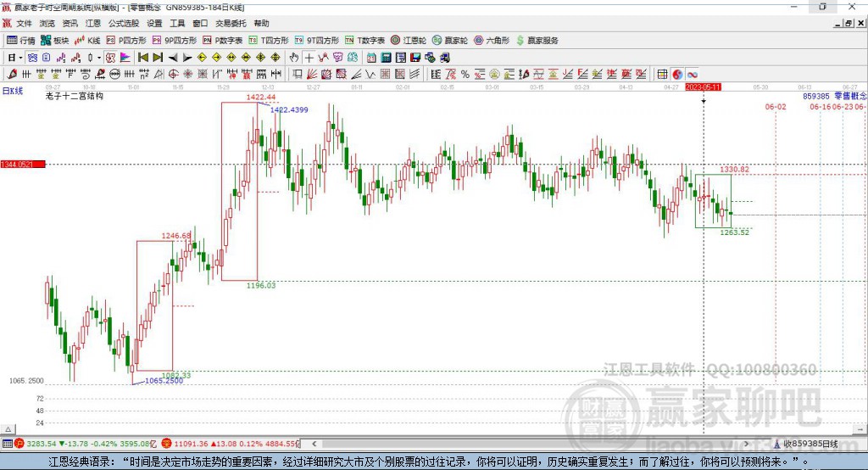The width and height of the screenshot is (868, 470).
Task: Open the 设置 menu
Action: [x=154, y=23]
